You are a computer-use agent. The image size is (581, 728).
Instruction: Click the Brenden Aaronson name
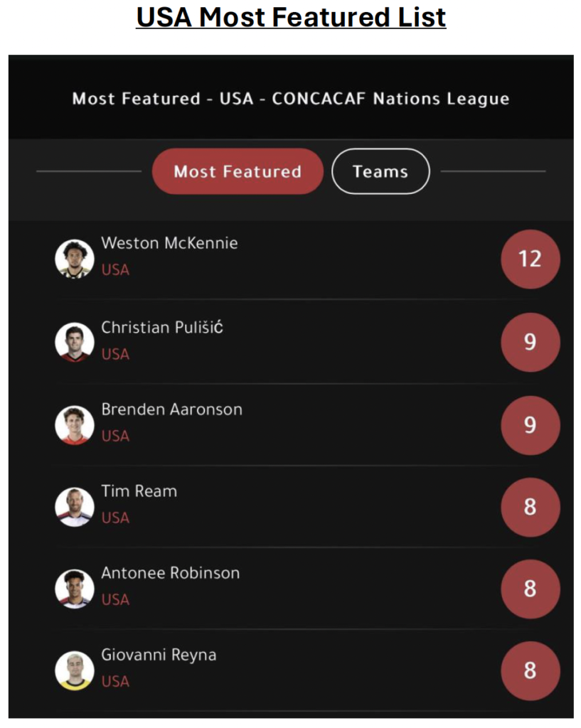coord(172,409)
